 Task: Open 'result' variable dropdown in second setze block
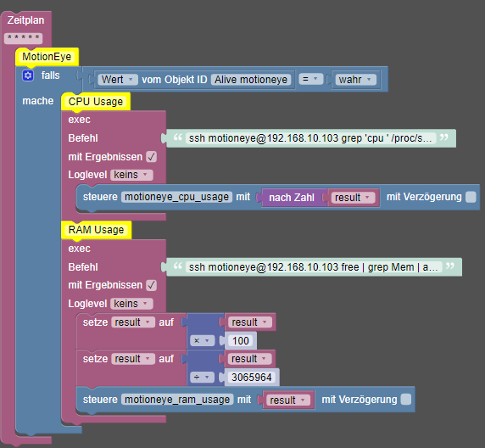(x=133, y=359)
